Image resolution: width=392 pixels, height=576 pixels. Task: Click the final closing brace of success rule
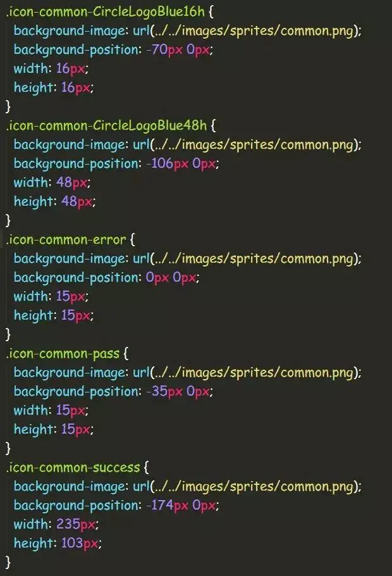[8, 562]
